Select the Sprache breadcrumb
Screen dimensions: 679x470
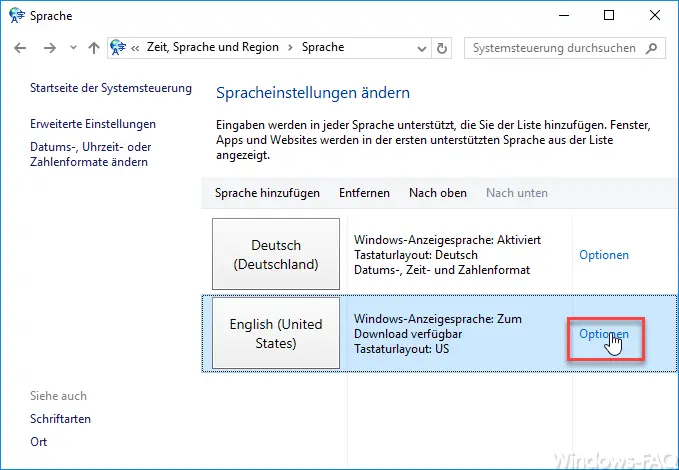[x=323, y=47]
